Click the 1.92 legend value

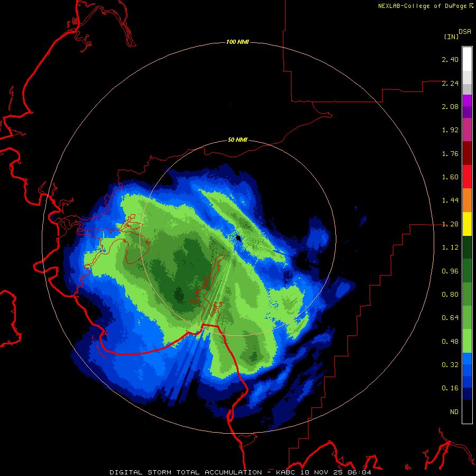[450, 130]
